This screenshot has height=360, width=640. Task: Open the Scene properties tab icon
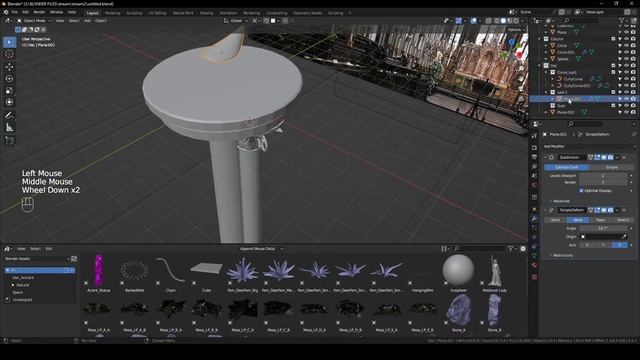tap(535, 176)
